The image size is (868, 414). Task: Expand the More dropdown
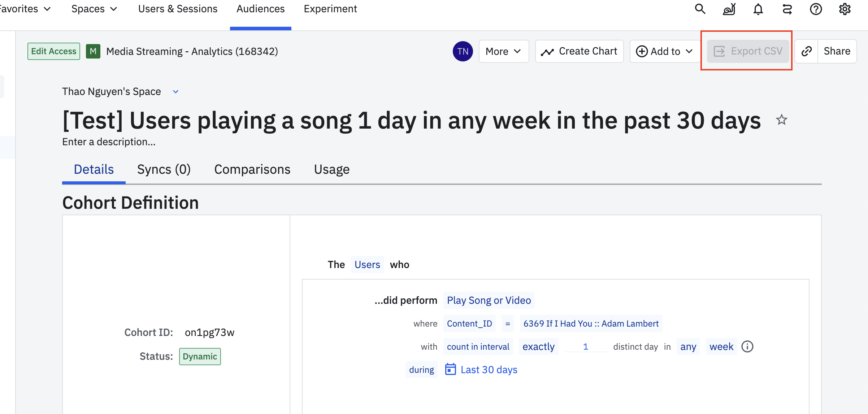pyautogui.click(x=503, y=51)
